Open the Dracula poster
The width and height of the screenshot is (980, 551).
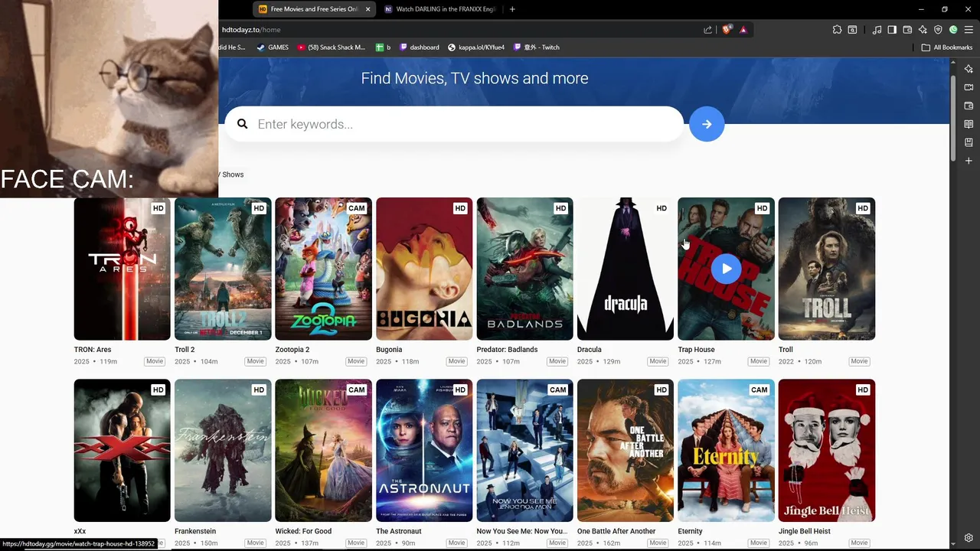(626, 269)
